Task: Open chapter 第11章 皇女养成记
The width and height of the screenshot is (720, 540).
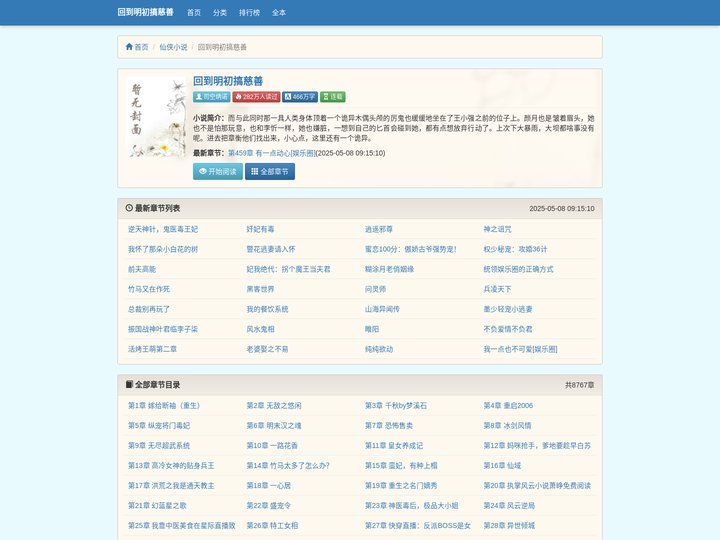Action: pos(394,446)
